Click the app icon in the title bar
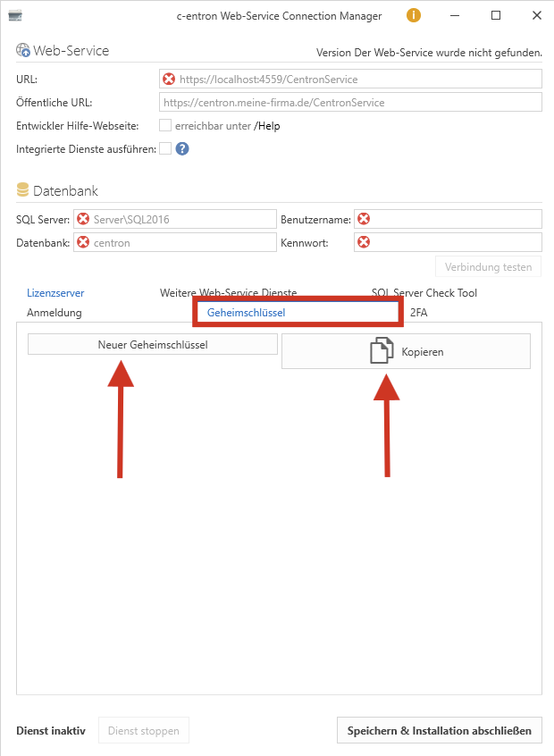Screen dimensions: 554x756 [15, 16]
